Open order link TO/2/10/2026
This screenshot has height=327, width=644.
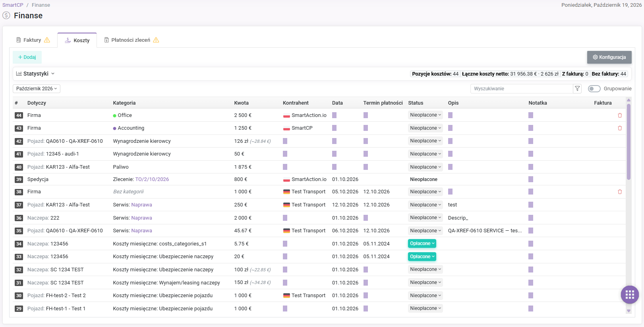pyautogui.click(x=152, y=179)
